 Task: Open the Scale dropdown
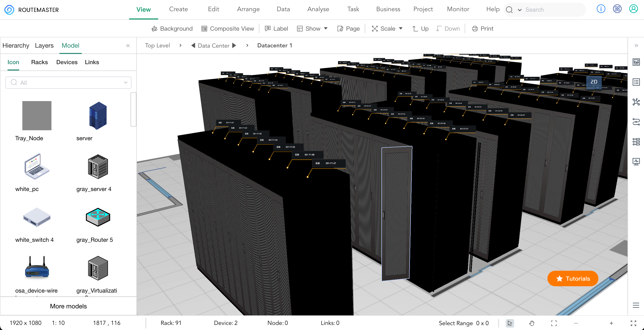[387, 28]
